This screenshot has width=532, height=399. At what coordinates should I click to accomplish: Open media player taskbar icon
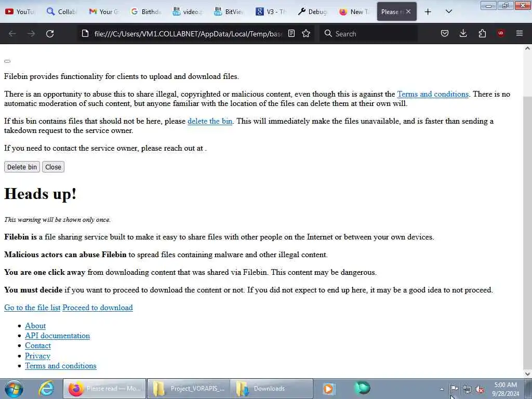coord(328,389)
